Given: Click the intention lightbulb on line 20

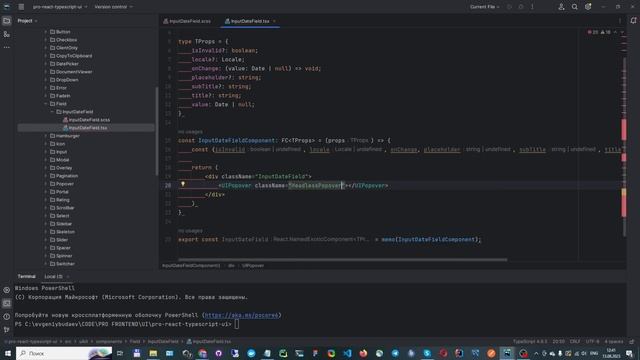Looking at the screenshot, I should 183,184.
